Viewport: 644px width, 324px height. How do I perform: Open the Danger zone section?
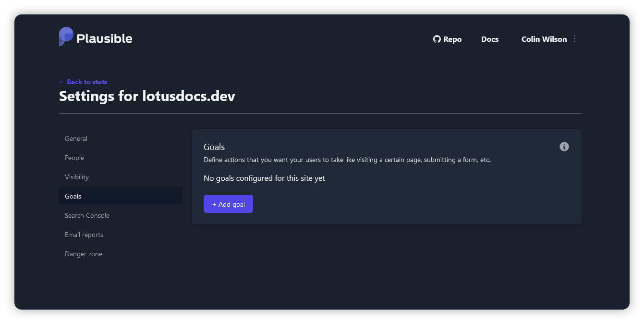pos(84,254)
